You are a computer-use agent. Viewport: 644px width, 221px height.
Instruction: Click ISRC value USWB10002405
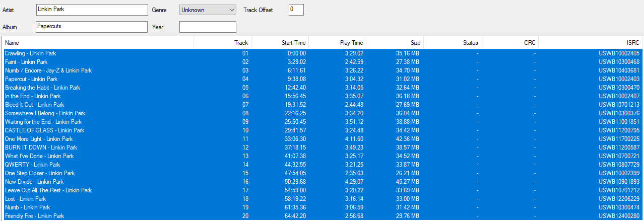pos(619,53)
